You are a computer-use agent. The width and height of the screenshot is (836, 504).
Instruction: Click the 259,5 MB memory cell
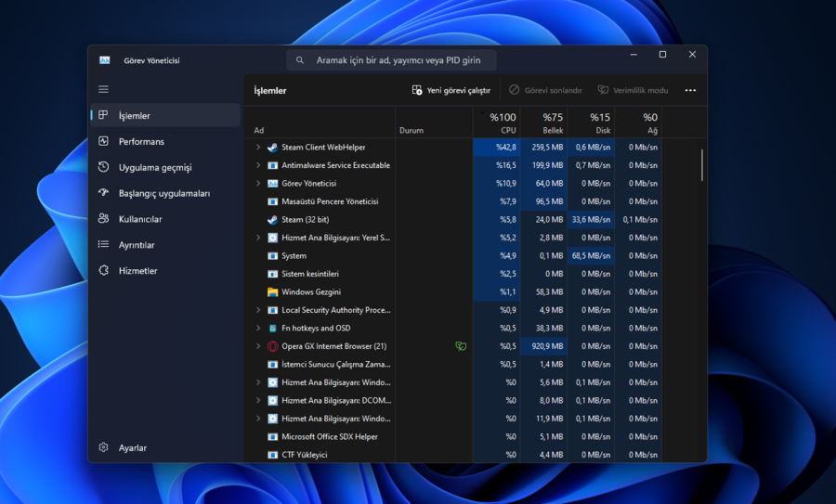point(543,148)
